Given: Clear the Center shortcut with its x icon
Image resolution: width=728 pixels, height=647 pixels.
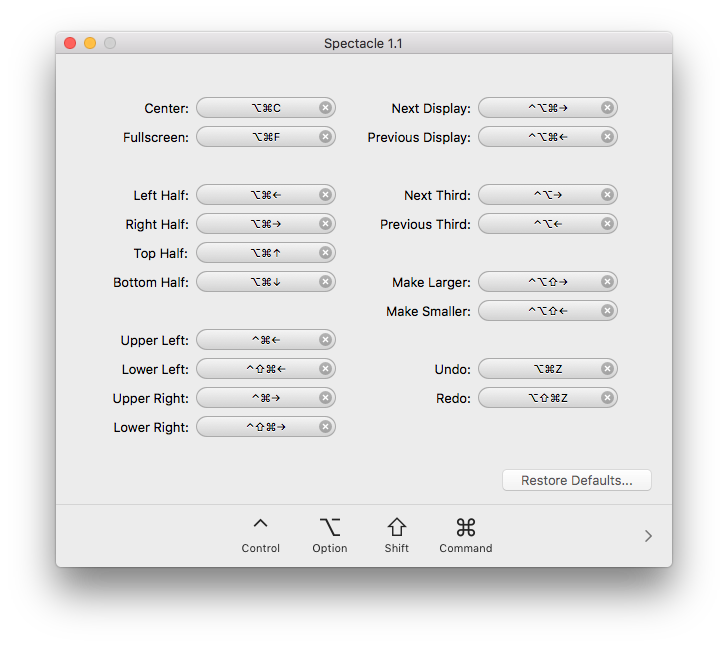Looking at the screenshot, I should 325,108.
